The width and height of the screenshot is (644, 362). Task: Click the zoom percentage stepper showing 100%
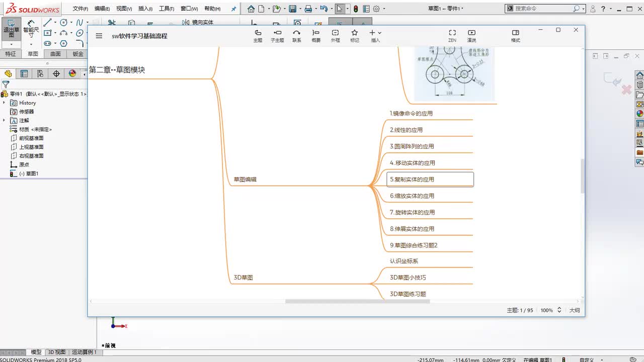coord(559,310)
